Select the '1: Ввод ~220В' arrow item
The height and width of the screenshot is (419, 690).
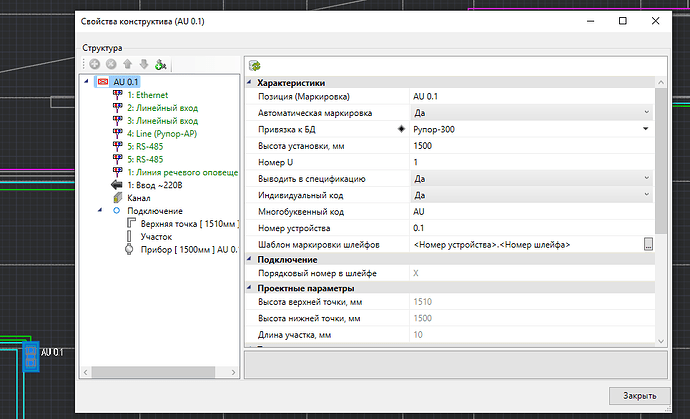click(x=153, y=184)
